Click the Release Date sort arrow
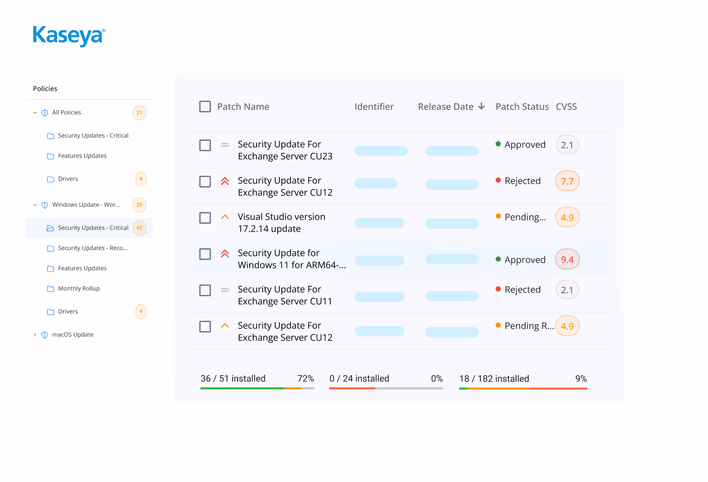This screenshot has width=708, height=482. (x=481, y=106)
